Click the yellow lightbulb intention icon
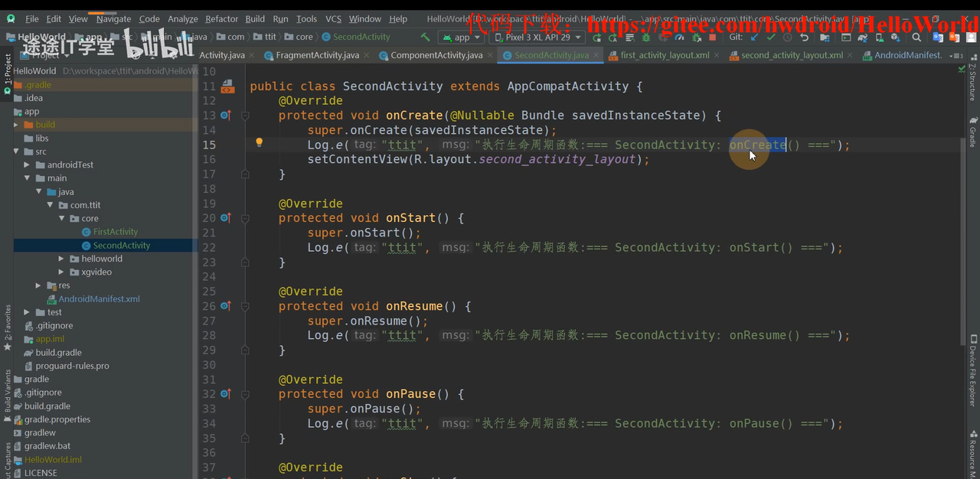Viewport: 980px width, 479px height. pos(259,143)
